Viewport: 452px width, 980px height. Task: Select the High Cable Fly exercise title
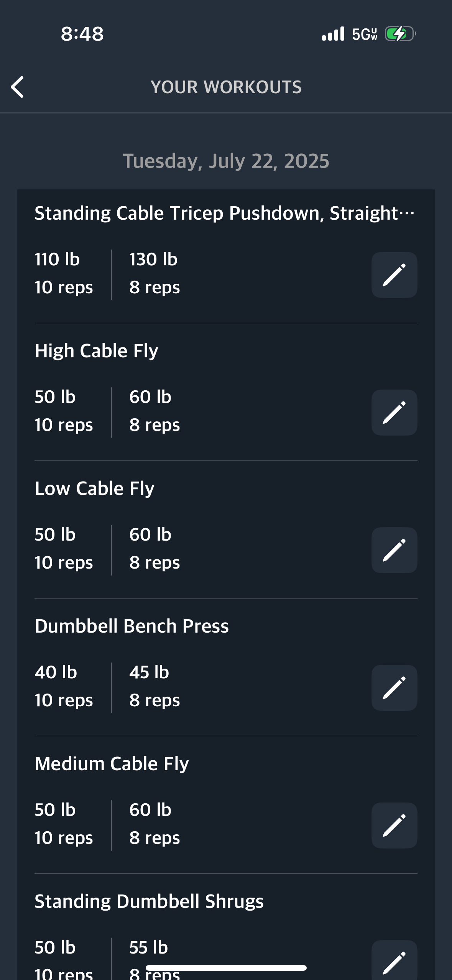coord(97,351)
